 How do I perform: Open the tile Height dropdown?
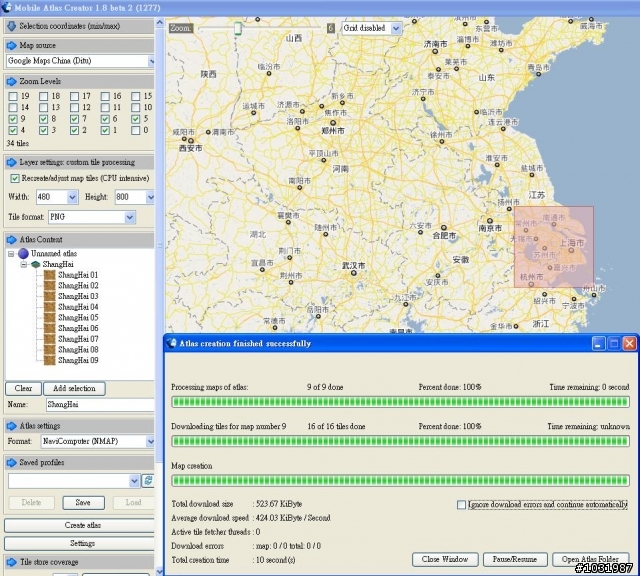[150, 197]
